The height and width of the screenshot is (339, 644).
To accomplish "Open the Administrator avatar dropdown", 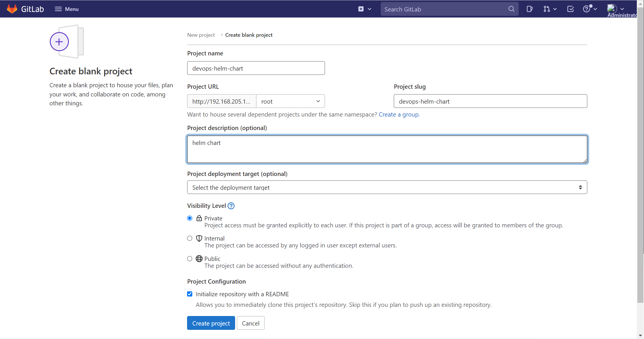I will (616, 9).
